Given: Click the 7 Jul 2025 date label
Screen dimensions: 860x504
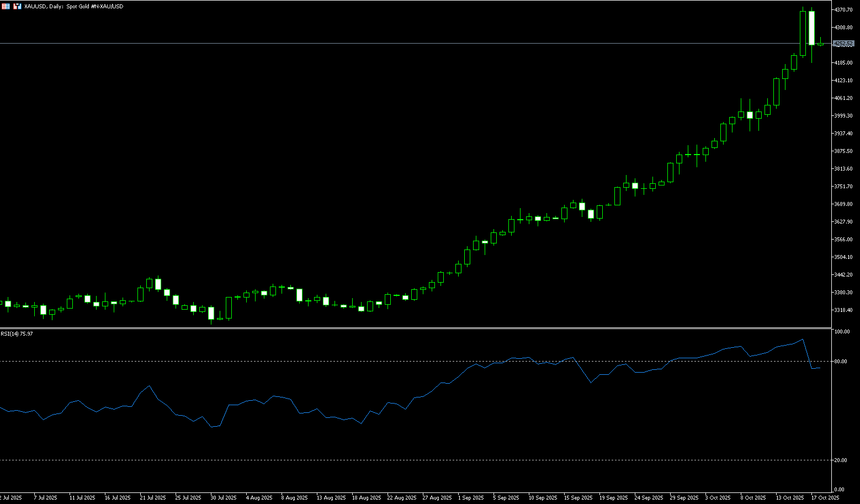Looking at the screenshot, I should click(45, 498).
